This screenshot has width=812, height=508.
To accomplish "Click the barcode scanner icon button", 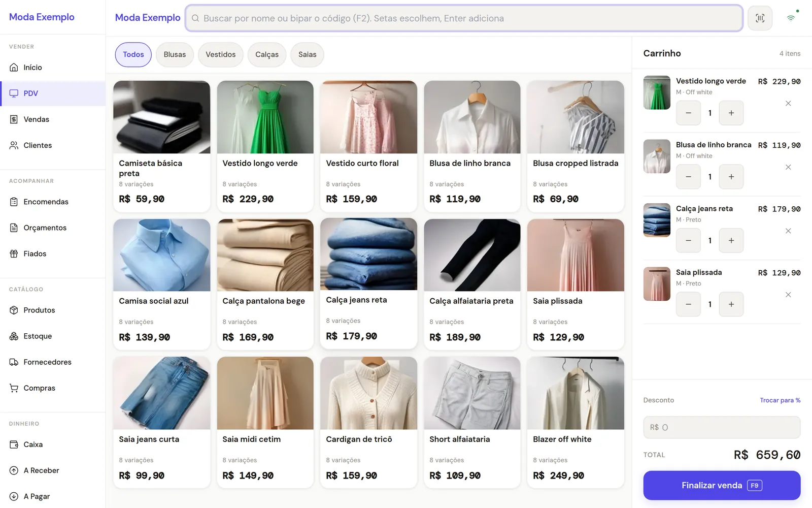I will point(760,18).
